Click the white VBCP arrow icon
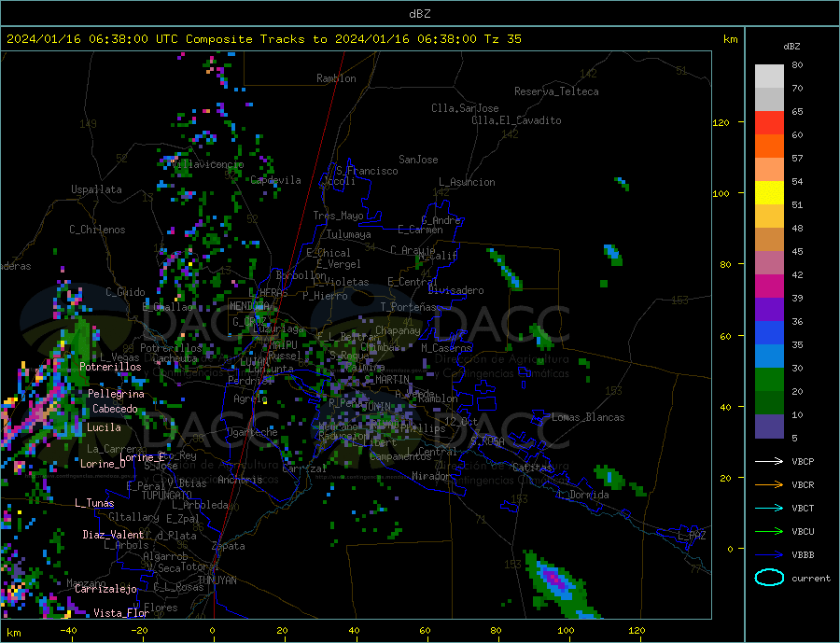840x643 pixels. 769,461
